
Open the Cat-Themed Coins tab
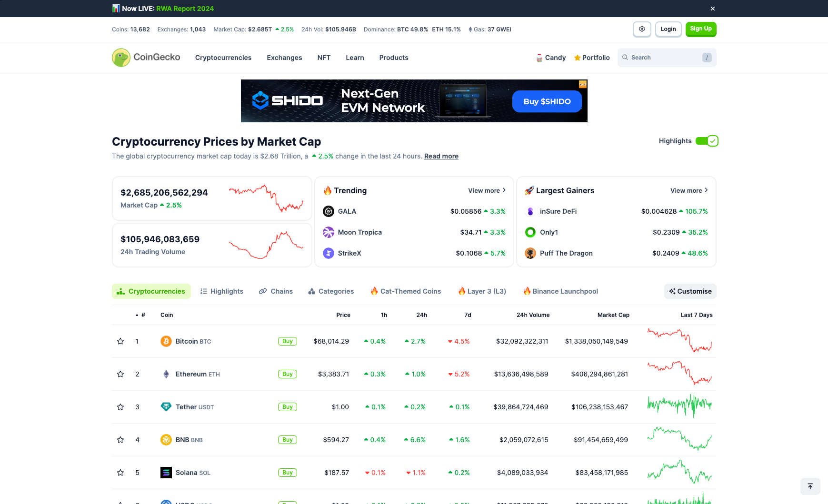point(406,291)
